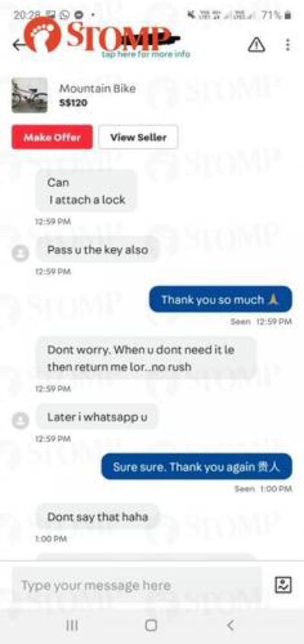The width and height of the screenshot is (304, 644).
Task: Select the 'Thank you so much' message bubble
Action: 220,299
